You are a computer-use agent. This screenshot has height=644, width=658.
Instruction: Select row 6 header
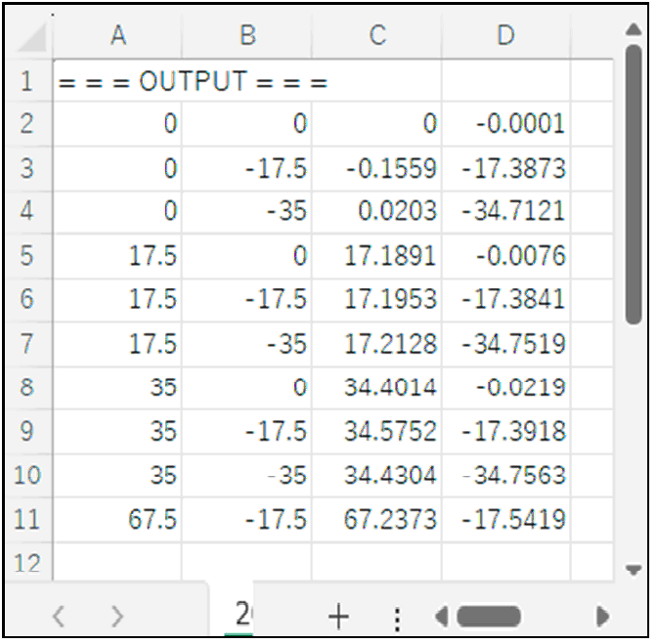point(28,300)
